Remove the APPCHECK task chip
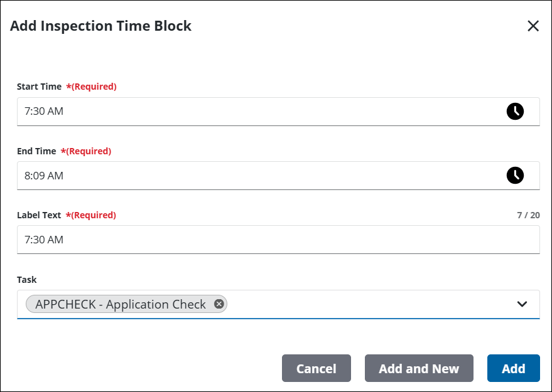The image size is (552, 392). click(219, 304)
